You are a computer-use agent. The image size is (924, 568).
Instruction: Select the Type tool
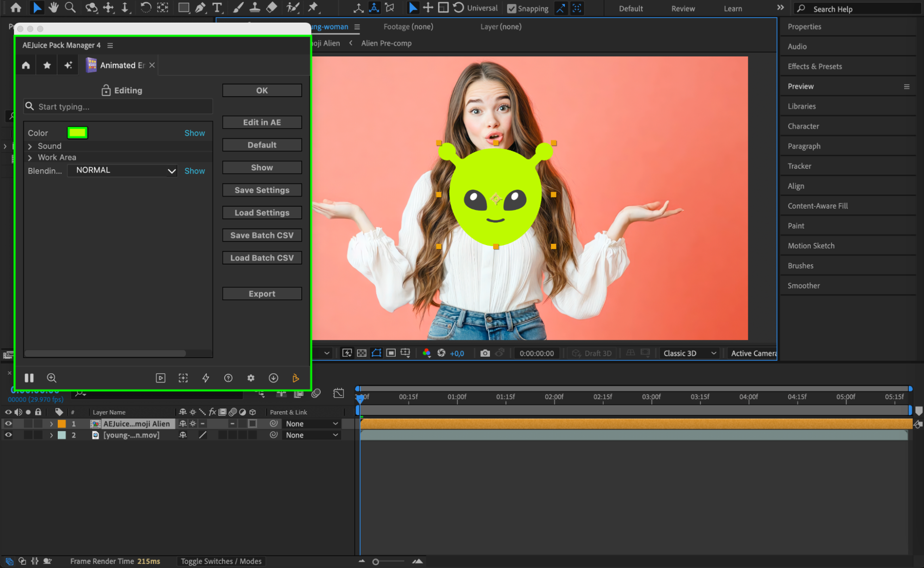click(217, 7)
